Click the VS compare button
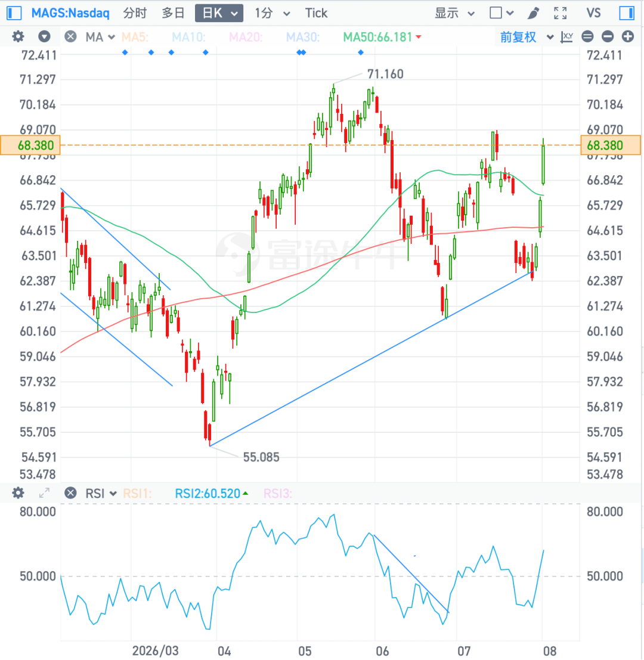Screen dimensions: 644x660 coord(593,13)
